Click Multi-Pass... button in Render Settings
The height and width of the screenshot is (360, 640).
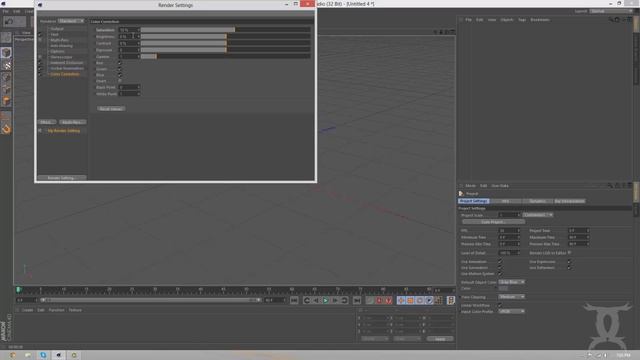tap(72, 122)
